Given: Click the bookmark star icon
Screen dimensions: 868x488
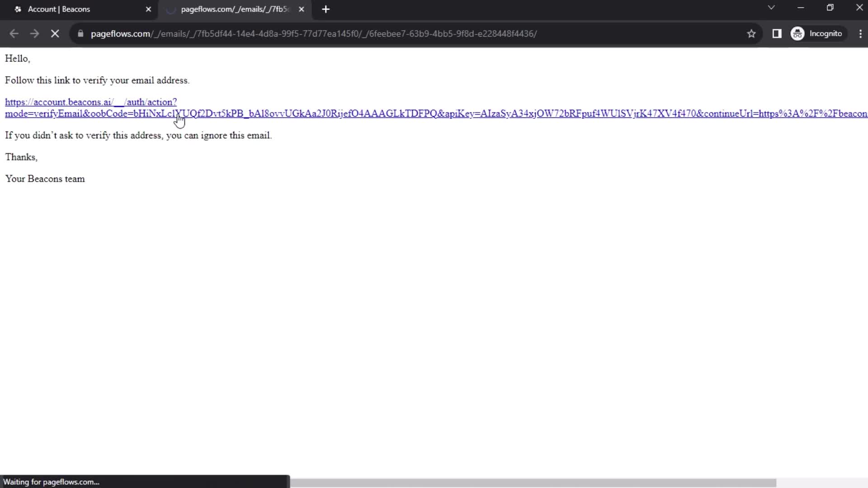Looking at the screenshot, I should 752,33.
